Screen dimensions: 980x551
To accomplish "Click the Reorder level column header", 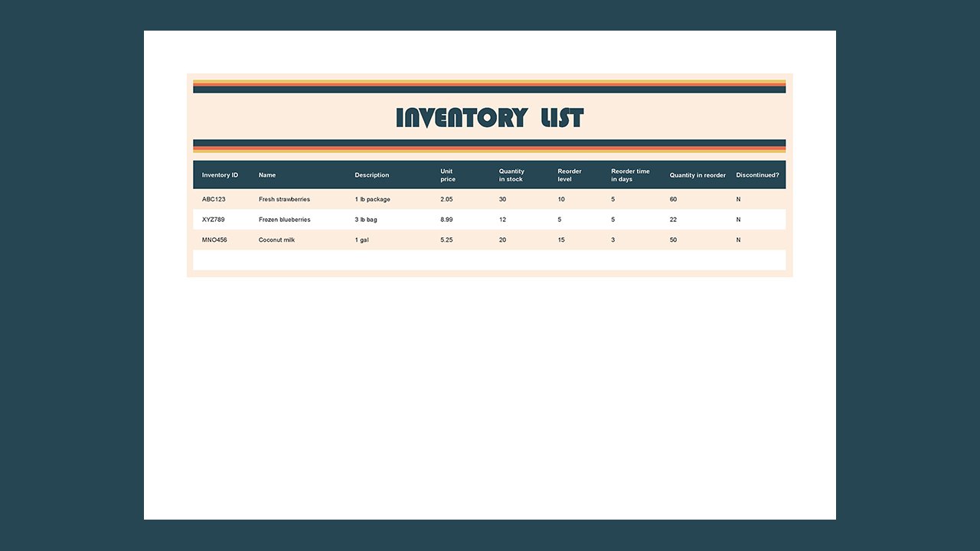I will click(x=570, y=174).
